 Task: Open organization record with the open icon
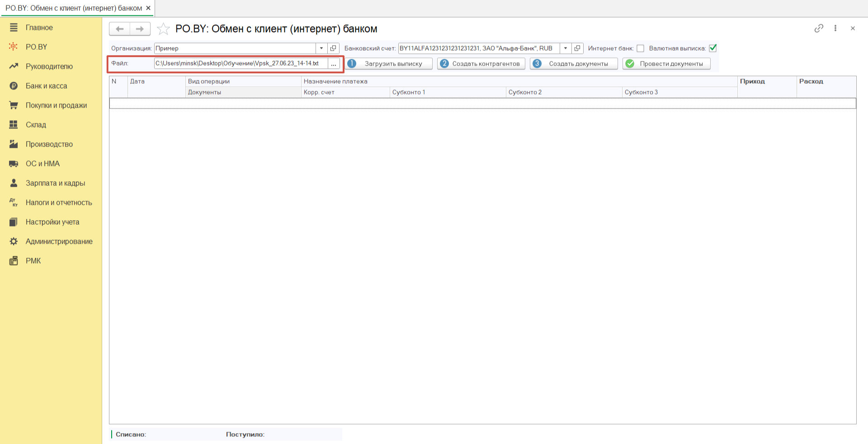(333, 48)
